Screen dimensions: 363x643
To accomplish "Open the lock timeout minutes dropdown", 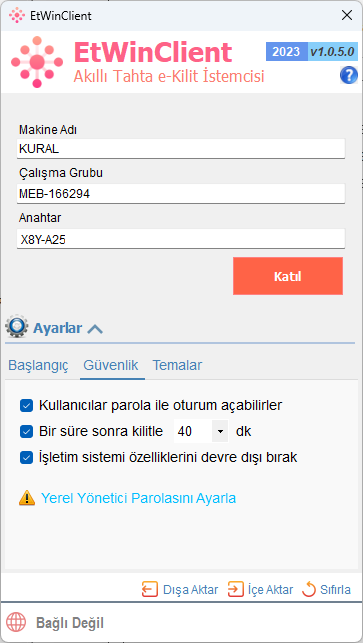I will coord(220,431).
